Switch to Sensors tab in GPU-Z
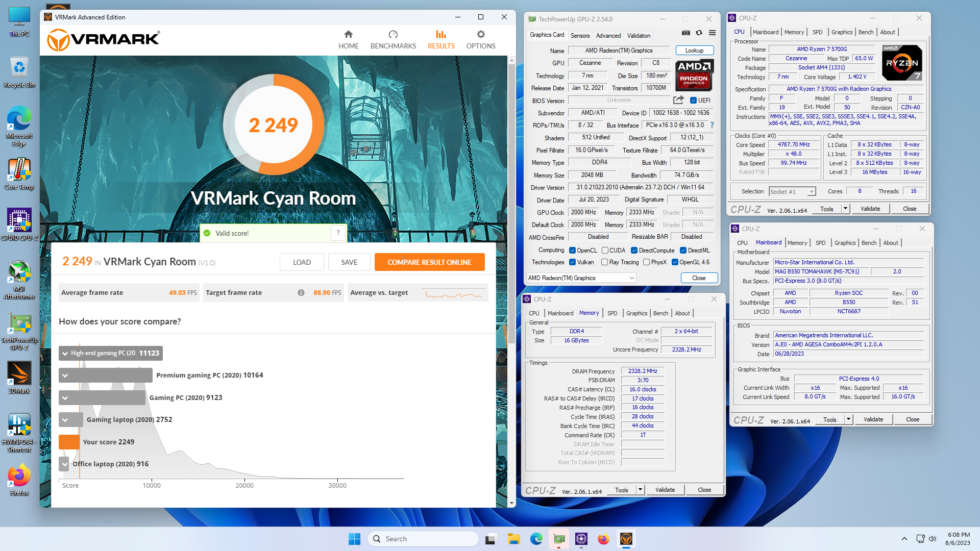The height and width of the screenshot is (551, 980). tap(580, 36)
